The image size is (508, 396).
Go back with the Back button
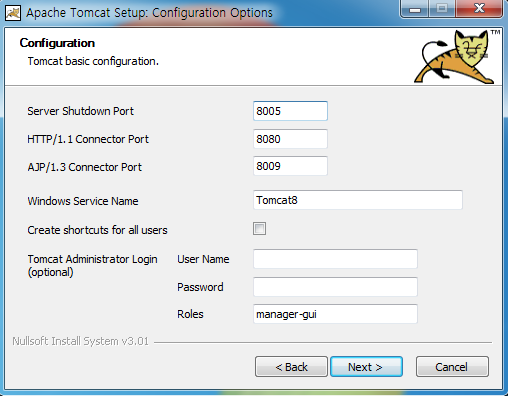click(291, 367)
